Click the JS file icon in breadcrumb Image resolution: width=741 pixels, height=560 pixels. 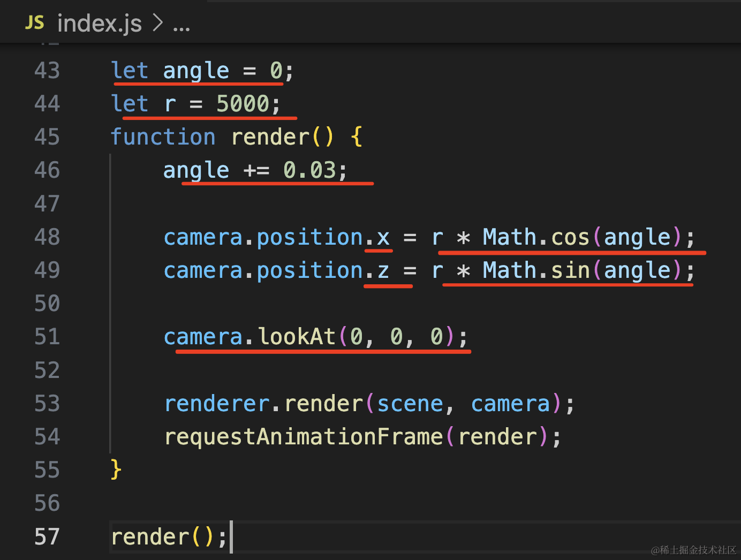35,22
